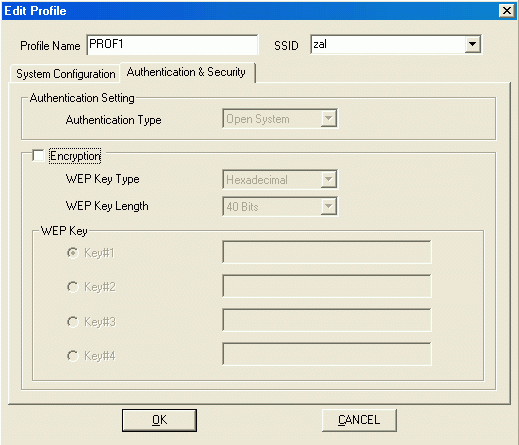Select the Authentication & Security tab
The width and height of the screenshot is (519, 445).
[x=187, y=72]
